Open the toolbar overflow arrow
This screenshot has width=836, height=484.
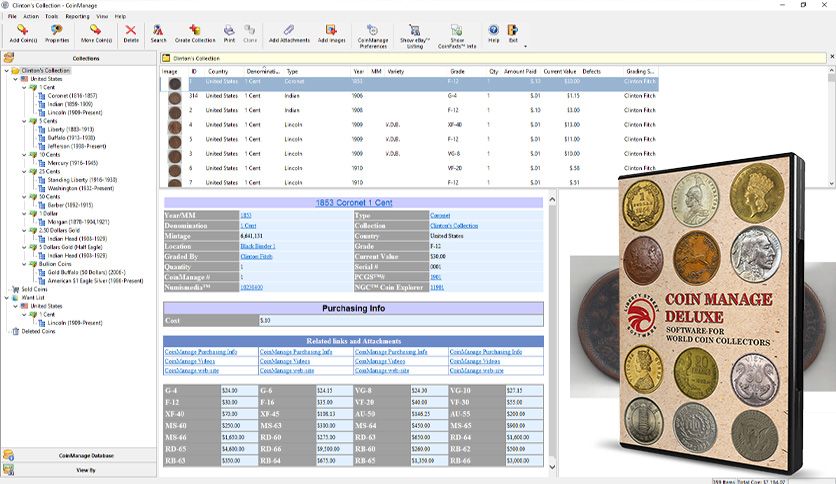point(525,46)
